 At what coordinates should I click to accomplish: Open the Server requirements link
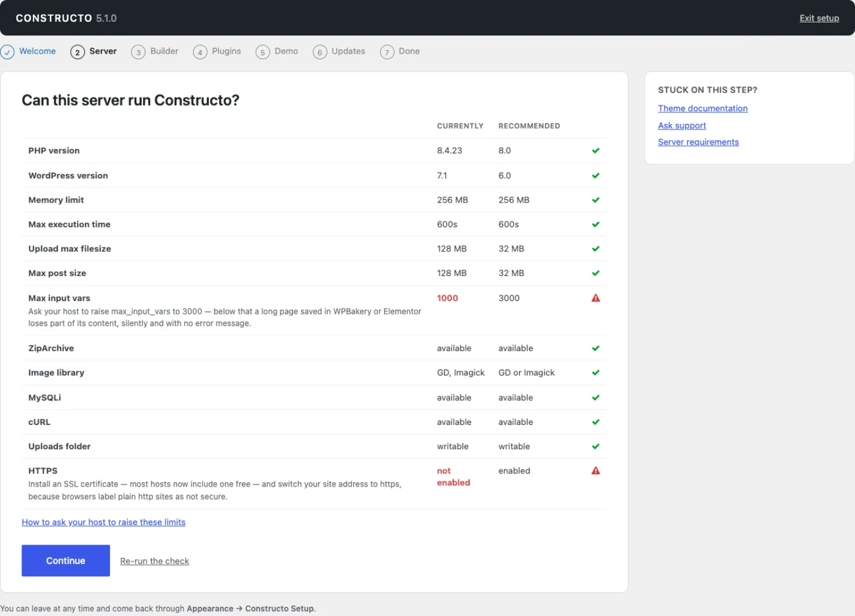coord(698,142)
